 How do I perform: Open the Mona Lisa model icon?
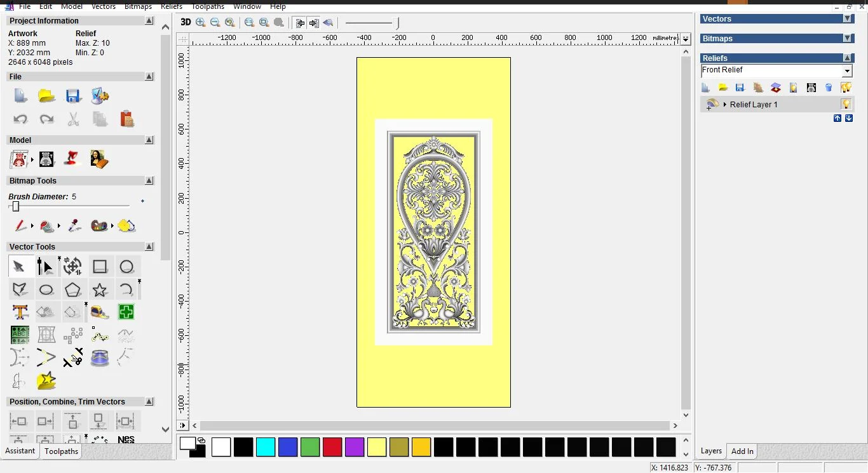click(99, 159)
